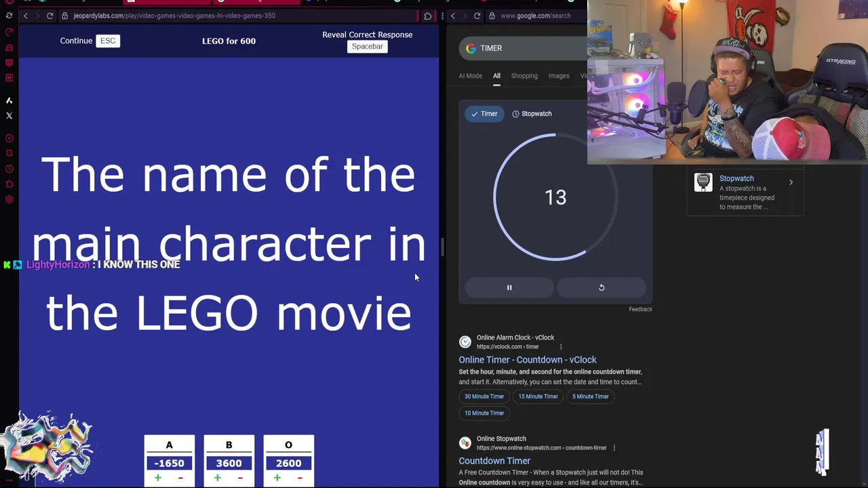The width and height of the screenshot is (868, 488).
Task: Select the 10 Minute Timer chip
Action: (x=484, y=413)
